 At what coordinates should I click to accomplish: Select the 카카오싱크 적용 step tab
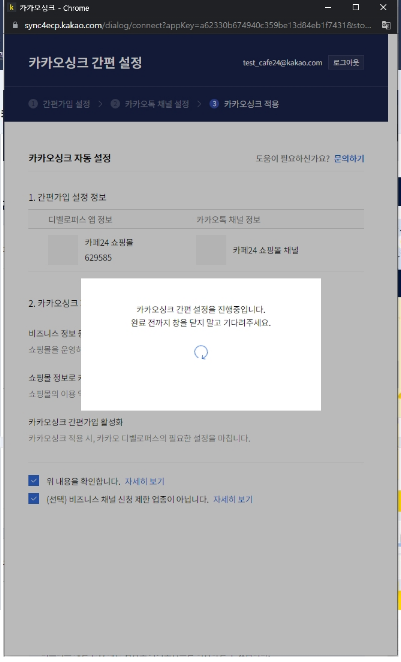point(244,104)
